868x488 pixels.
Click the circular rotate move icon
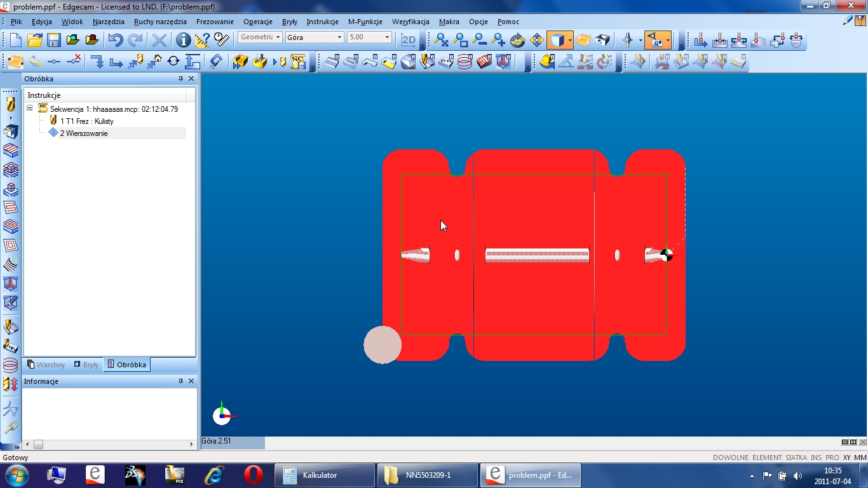coord(173,62)
